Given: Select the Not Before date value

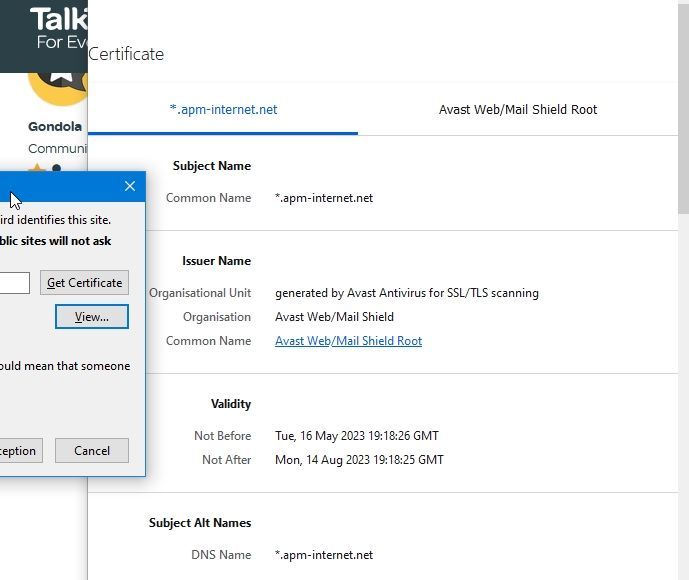Looking at the screenshot, I should 357,436.
